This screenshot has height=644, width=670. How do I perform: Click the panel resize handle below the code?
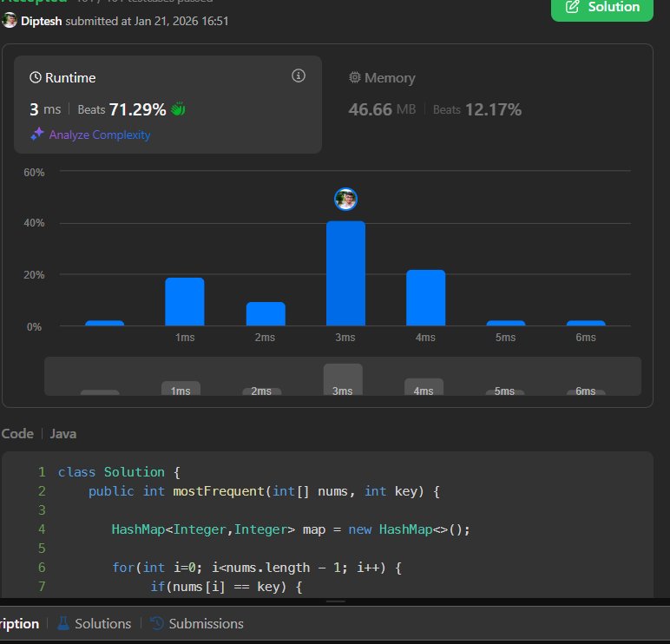[335, 601]
